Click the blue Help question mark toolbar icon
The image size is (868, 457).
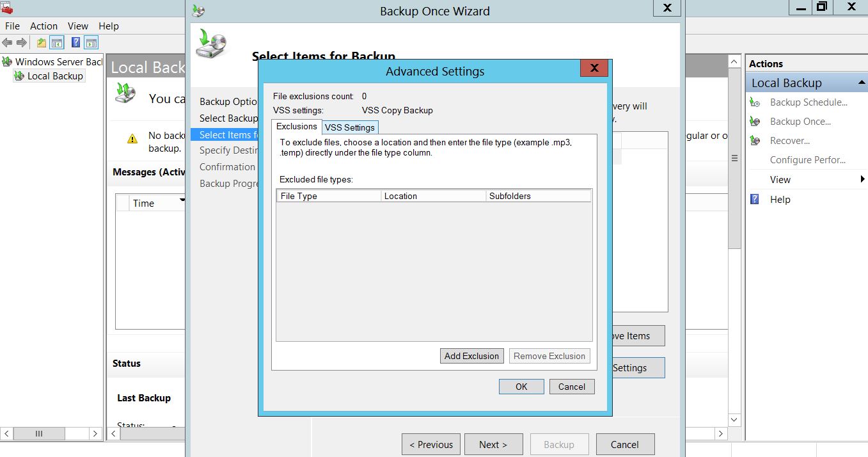pyautogui.click(x=76, y=43)
